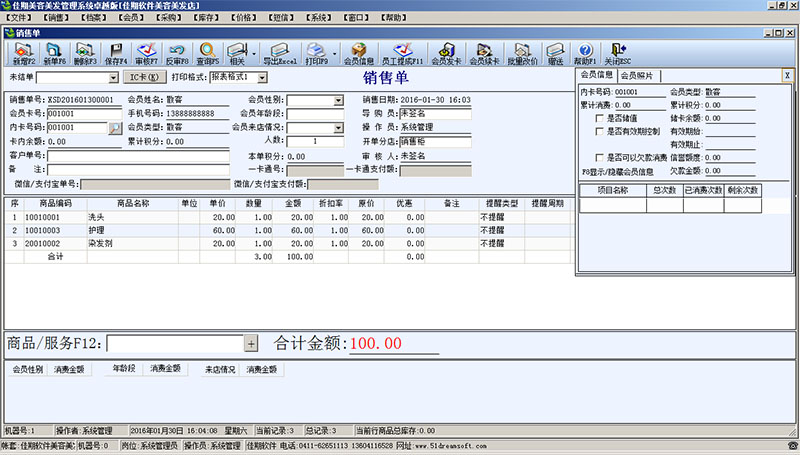Expand dropdown arrow next to 打印F9
This screenshot has width=800, height=455.
334,54
